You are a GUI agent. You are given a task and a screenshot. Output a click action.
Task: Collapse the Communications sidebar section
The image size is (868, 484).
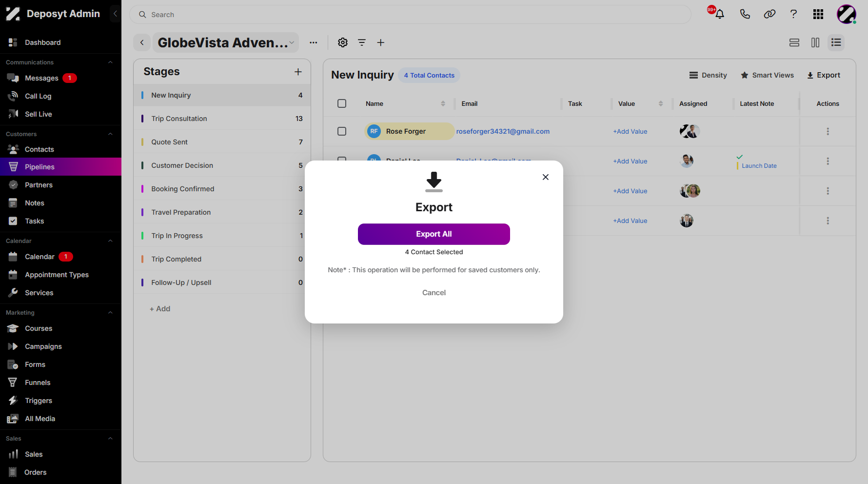pyautogui.click(x=110, y=62)
